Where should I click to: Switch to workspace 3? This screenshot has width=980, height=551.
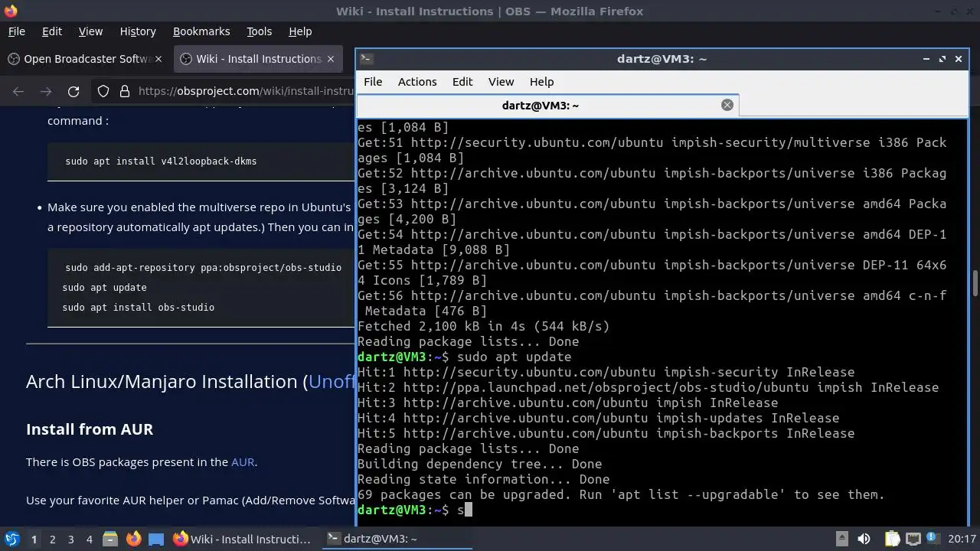(x=70, y=540)
